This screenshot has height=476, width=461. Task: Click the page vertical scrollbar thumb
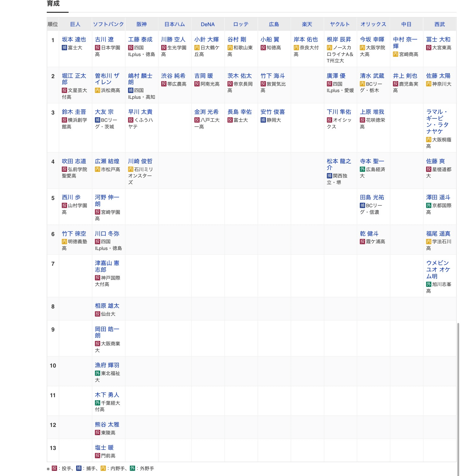(x=458, y=399)
